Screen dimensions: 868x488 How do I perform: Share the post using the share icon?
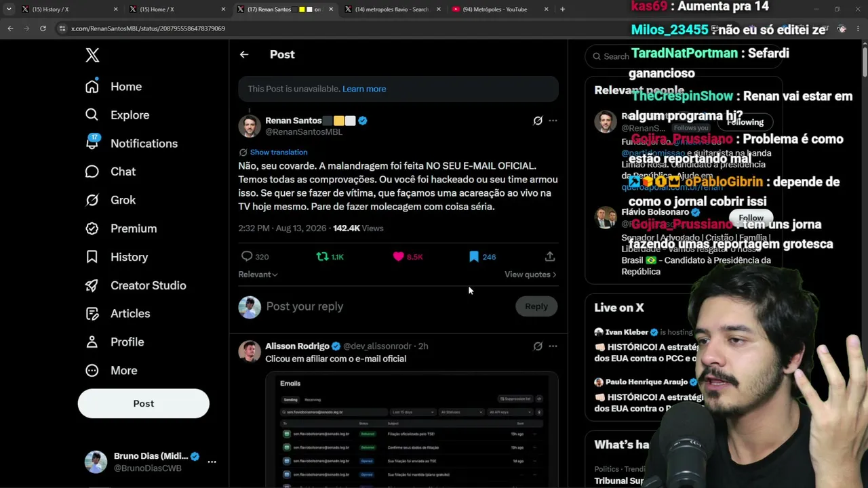[550, 257]
